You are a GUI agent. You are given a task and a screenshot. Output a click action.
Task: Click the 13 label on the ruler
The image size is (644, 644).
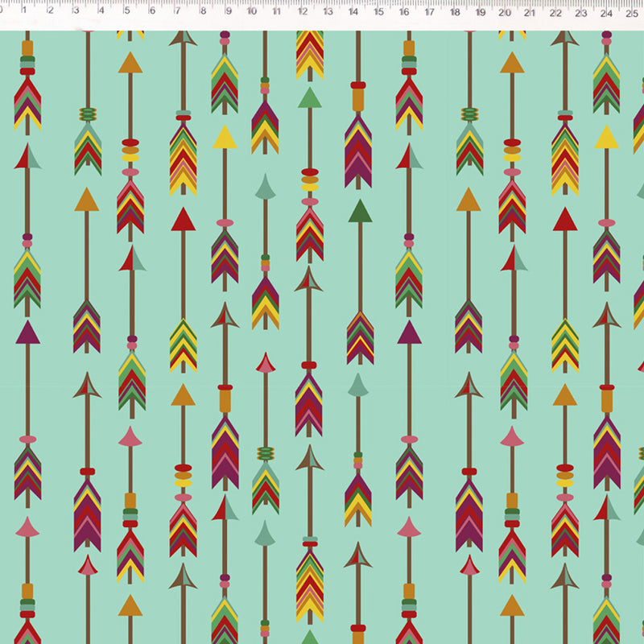328,11
